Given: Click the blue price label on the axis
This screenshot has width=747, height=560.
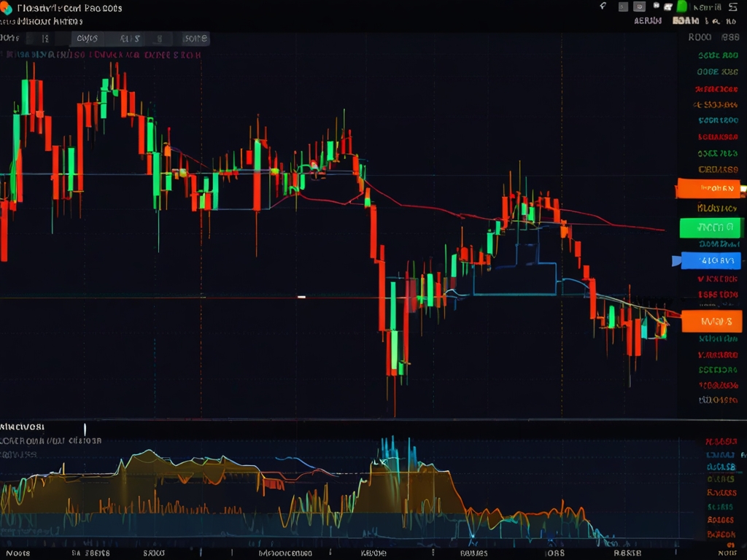Looking at the screenshot, I should pos(711,260).
